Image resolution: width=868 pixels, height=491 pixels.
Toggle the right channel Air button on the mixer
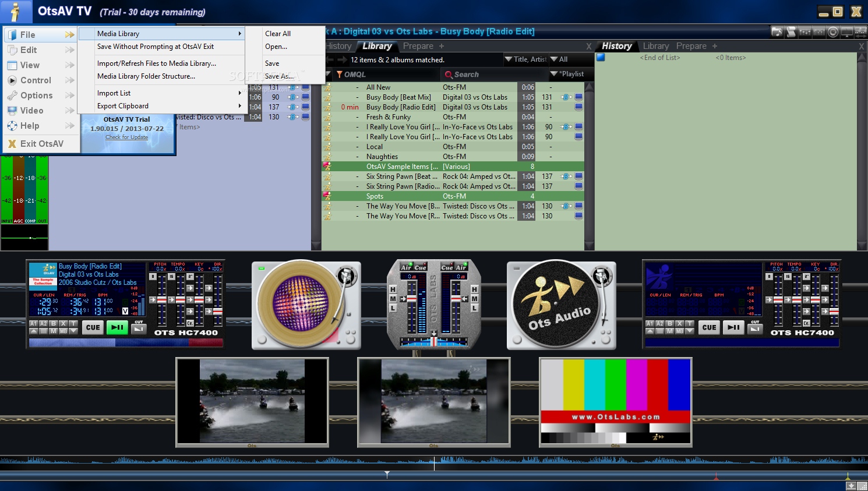point(461,267)
